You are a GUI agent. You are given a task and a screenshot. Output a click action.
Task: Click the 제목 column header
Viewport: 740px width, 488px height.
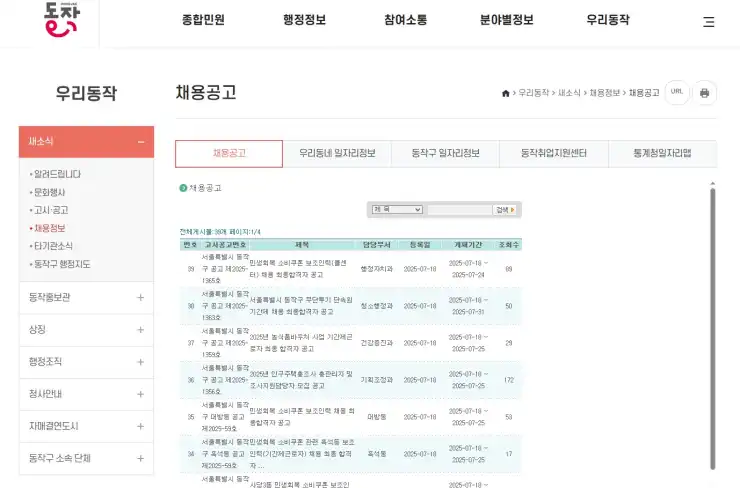tap(302, 244)
